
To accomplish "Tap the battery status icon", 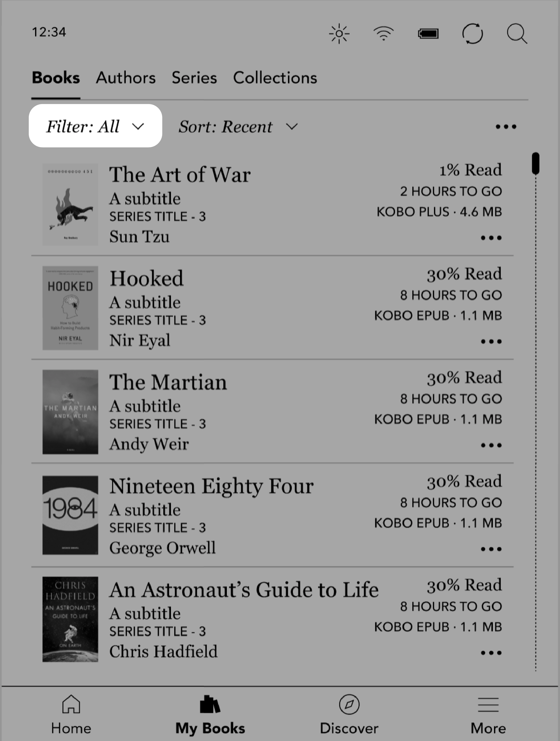I will click(428, 33).
